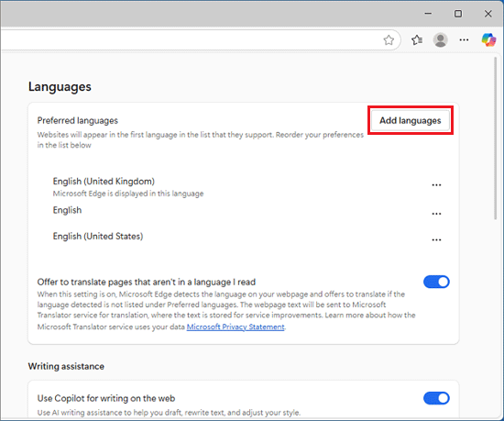The height and width of the screenshot is (421, 504).
Task: Select the English (United Kingdom) entry
Action: 104,182
